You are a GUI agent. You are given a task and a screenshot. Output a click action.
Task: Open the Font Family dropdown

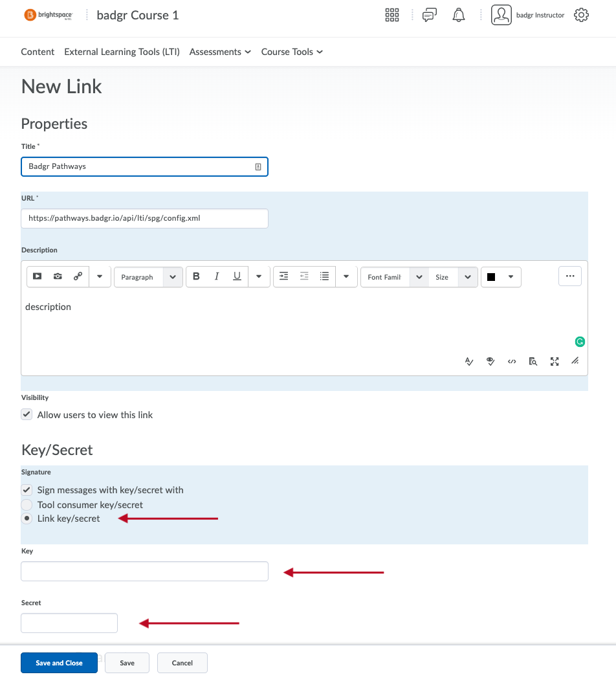pyautogui.click(x=394, y=276)
